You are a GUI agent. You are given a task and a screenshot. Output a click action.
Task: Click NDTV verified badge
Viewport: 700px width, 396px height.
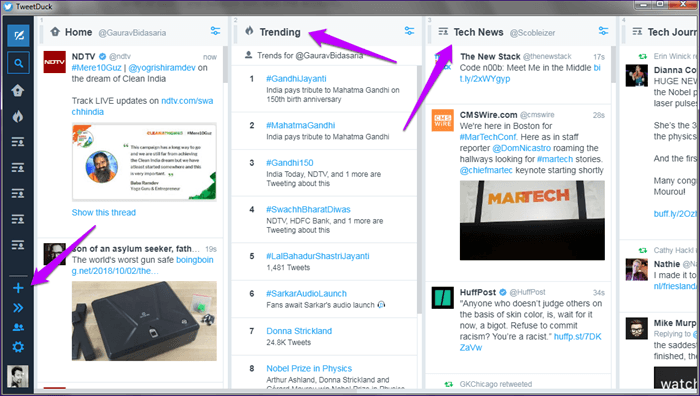click(102, 57)
